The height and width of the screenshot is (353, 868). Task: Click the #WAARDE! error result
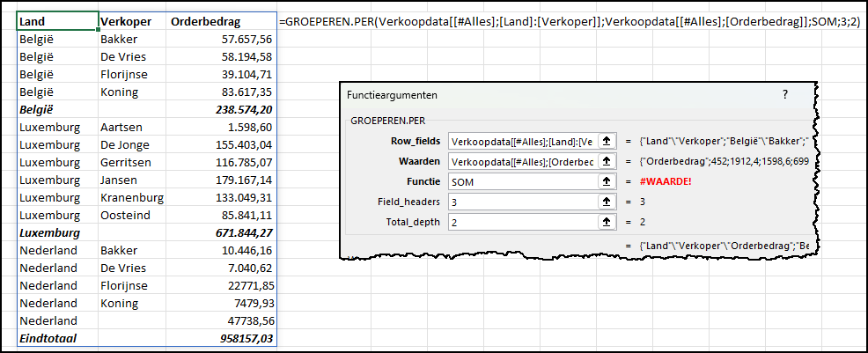[666, 181]
